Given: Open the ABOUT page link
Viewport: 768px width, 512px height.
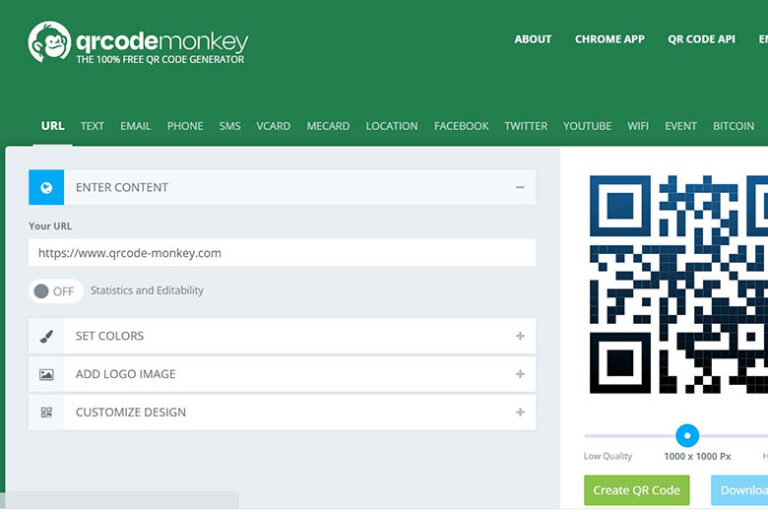Looking at the screenshot, I should tap(533, 39).
